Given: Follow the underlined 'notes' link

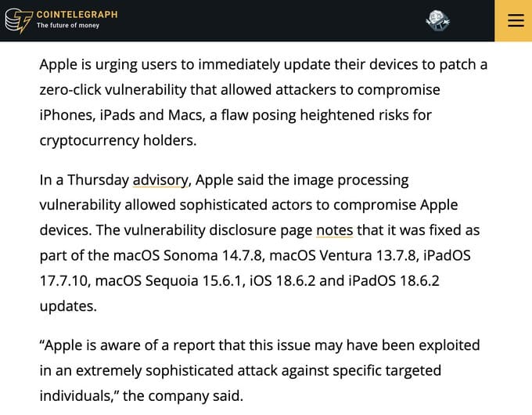Looking at the screenshot, I should coord(334,230).
